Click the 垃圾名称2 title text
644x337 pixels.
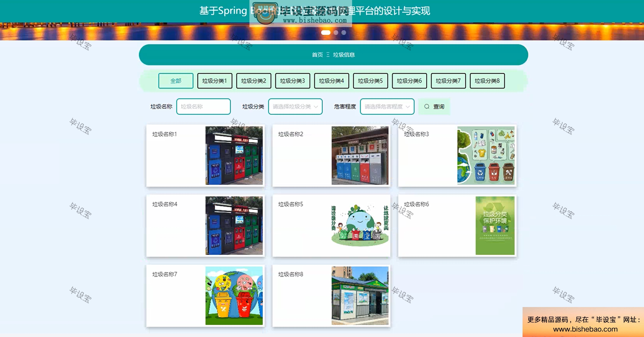coord(291,134)
